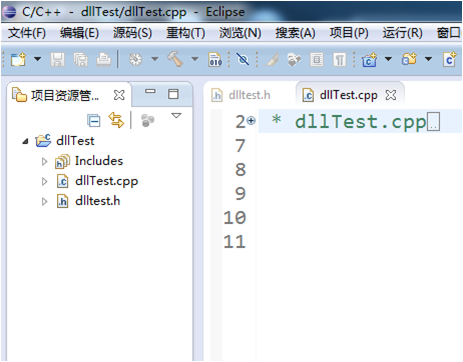Close the dllTest.cpp editor tab
This screenshot has width=463, height=362.
(x=391, y=95)
